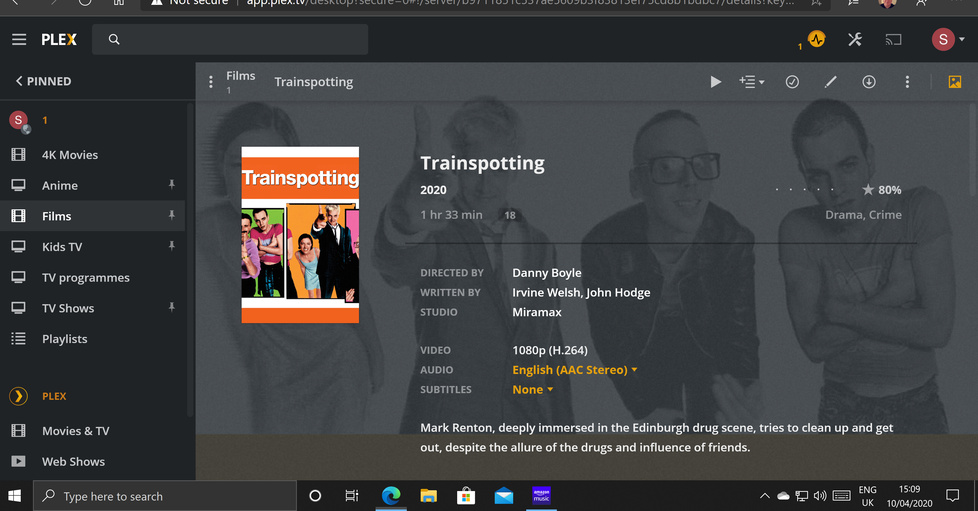Viewport: 978px width, 511px height.
Task: Click the Windows taskbar search box
Action: tap(165, 496)
